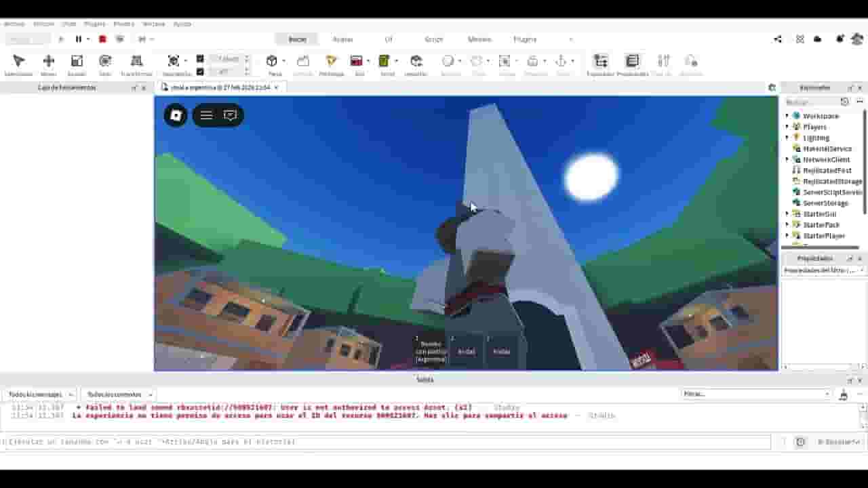Select Workspace in the Explorer
This screenshot has width=868, height=488.
click(x=821, y=116)
